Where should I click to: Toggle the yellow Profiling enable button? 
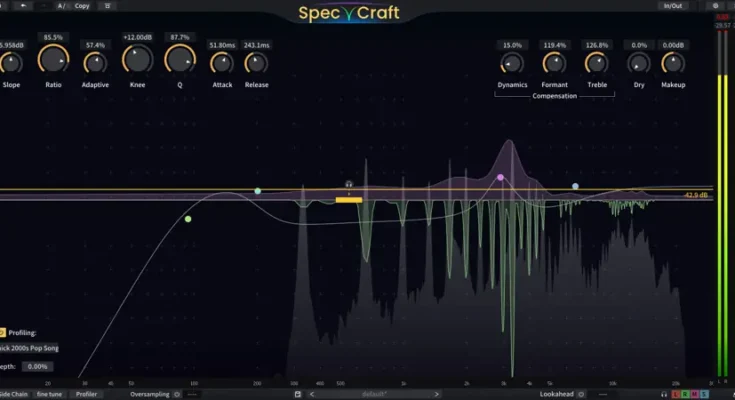pyautogui.click(x=3, y=332)
